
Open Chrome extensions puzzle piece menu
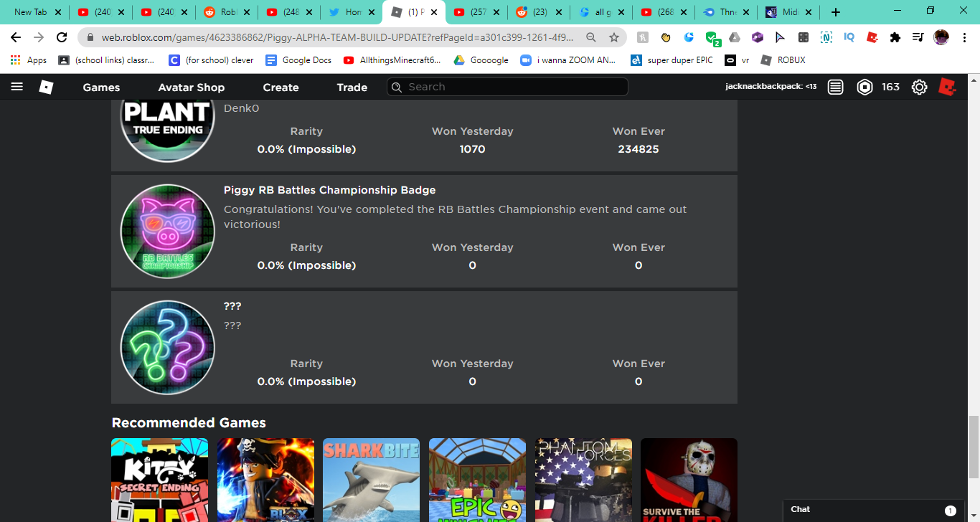point(895,37)
